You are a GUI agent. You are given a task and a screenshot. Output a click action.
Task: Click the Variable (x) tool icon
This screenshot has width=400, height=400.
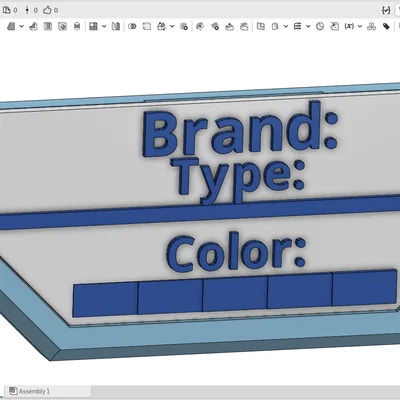tap(349, 26)
